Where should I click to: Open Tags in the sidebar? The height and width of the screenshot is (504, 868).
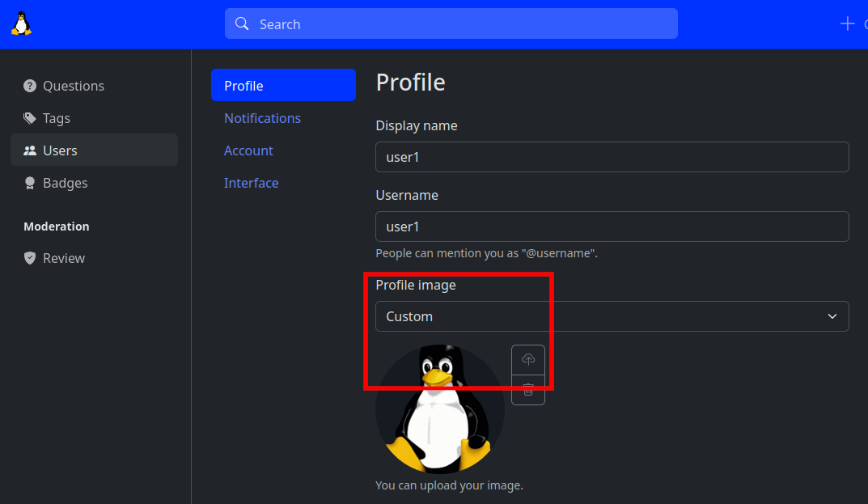pos(94,118)
